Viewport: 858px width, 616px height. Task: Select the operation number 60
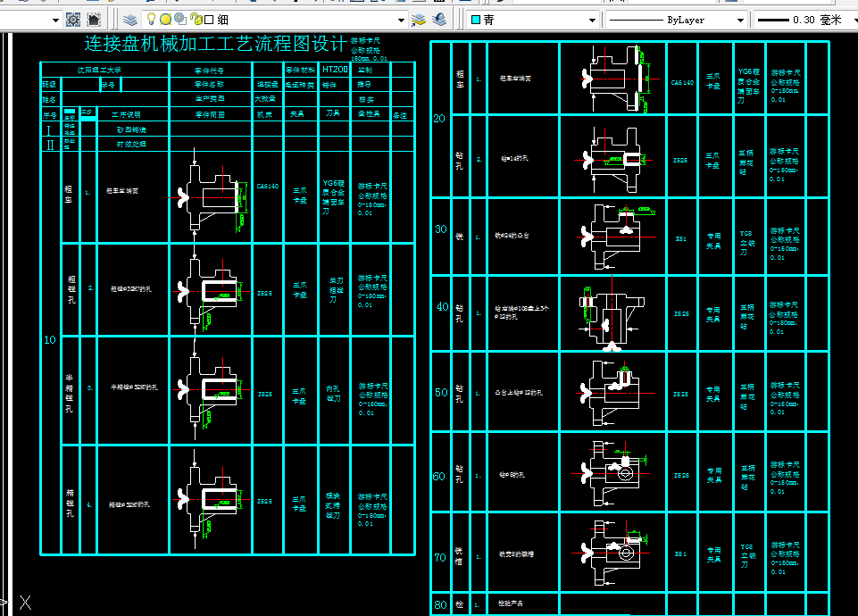439,477
